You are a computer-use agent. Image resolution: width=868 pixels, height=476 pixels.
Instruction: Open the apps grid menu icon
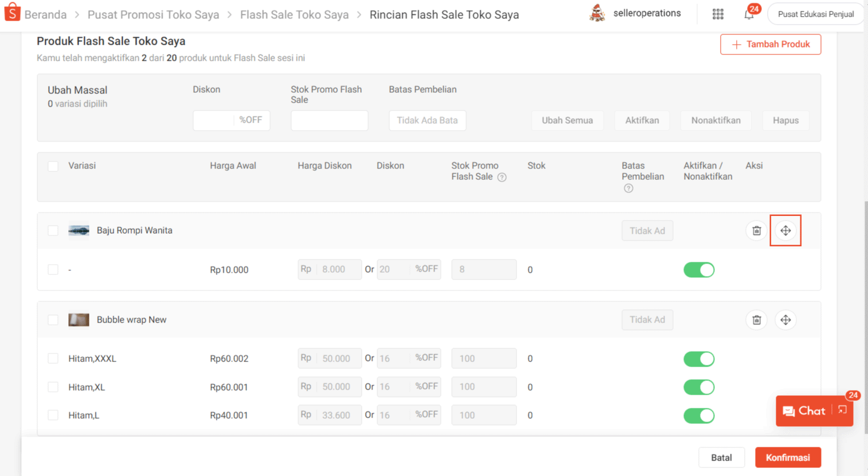718,14
